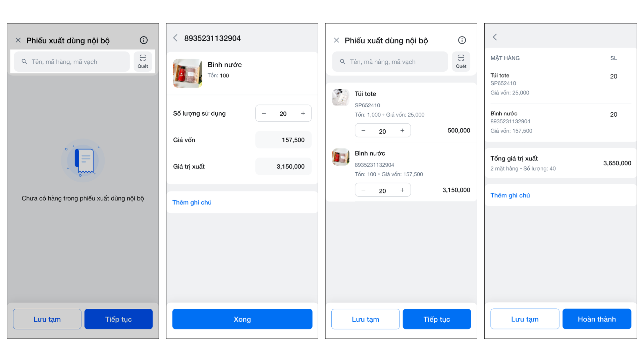Click the Xong button

[242, 319]
